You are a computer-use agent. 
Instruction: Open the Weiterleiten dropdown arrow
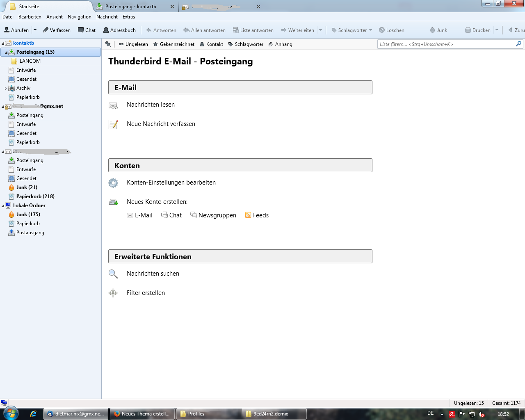click(x=321, y=30)
